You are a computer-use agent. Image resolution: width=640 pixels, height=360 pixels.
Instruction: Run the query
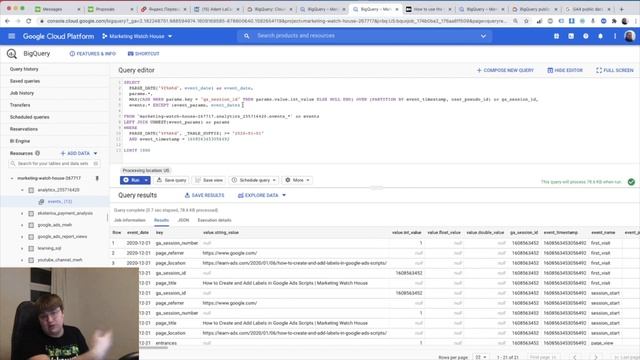(x=131, y=180)
